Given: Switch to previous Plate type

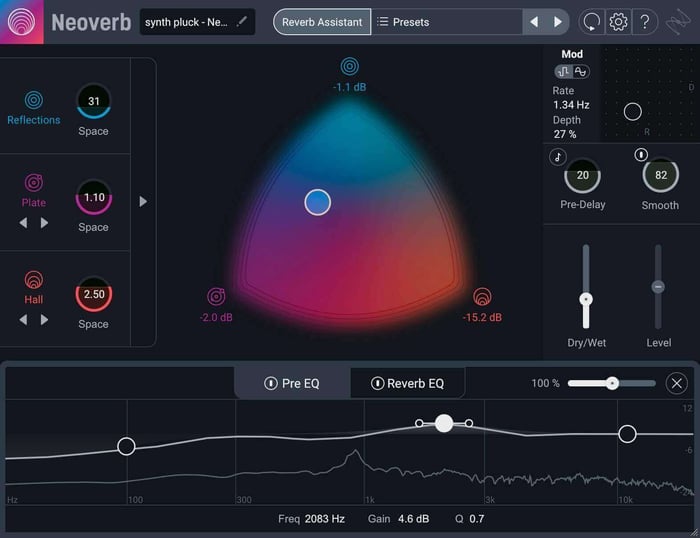Looking at the screenshot, I should 23,222.
